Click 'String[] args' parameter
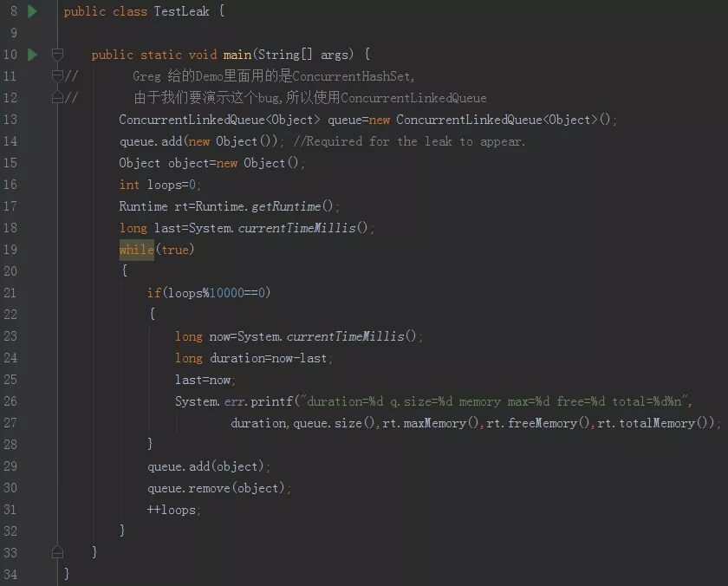Screen dimensions: 728x586 coord(303,55)
